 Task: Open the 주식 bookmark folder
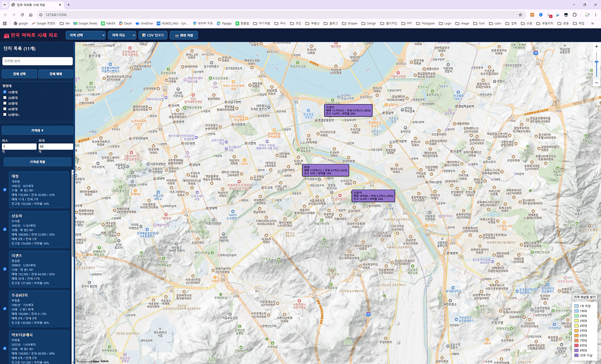tap(280, 23)
